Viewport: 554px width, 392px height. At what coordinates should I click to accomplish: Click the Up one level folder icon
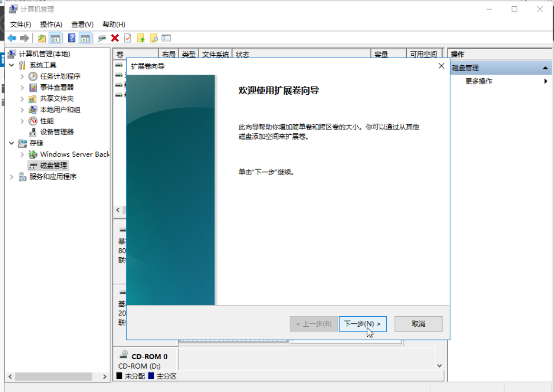(x=42, y=38)
